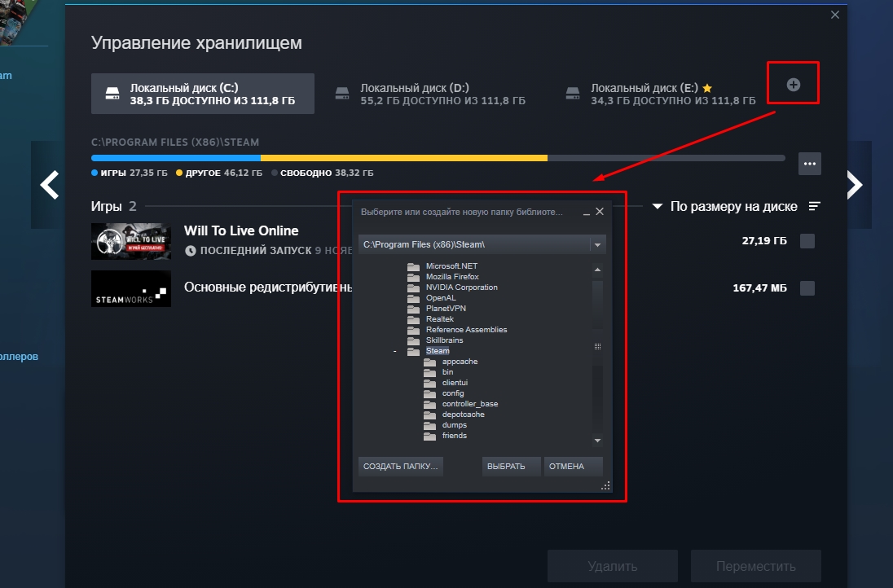Click the friends folder icon
893x588 pixels.
430,437
